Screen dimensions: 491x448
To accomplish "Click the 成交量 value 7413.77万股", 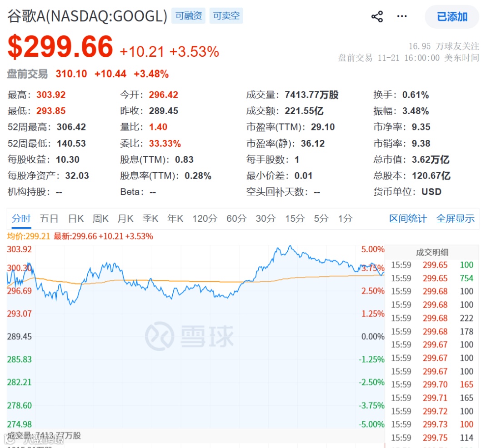I will click(311, 95).
